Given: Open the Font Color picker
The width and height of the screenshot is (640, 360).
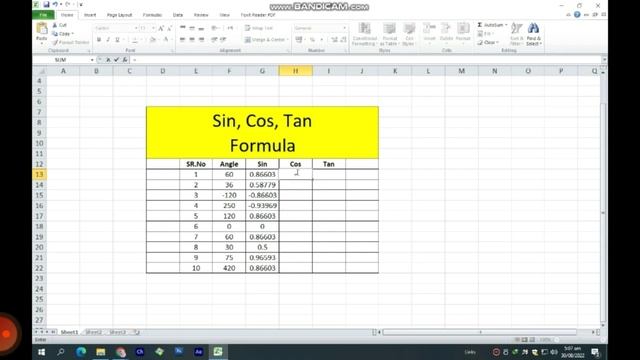Looking at the screenshot, I should pos(166,40).
